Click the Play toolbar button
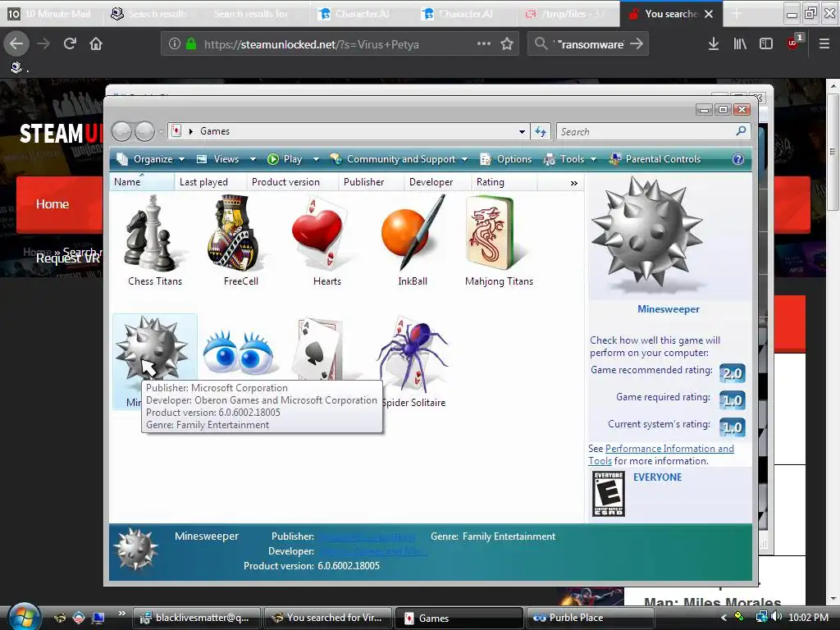840x630 pixels. tap(285, 159)
